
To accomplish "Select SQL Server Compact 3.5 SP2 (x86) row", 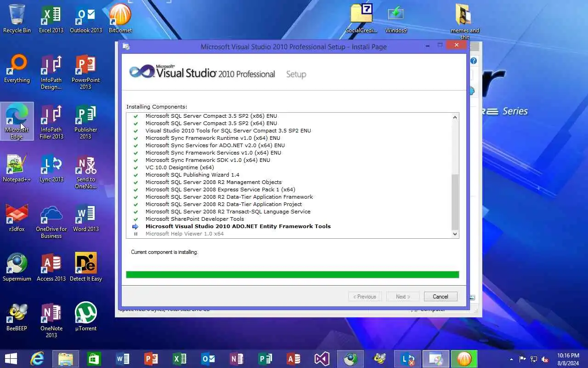I will tap(211, 116).
